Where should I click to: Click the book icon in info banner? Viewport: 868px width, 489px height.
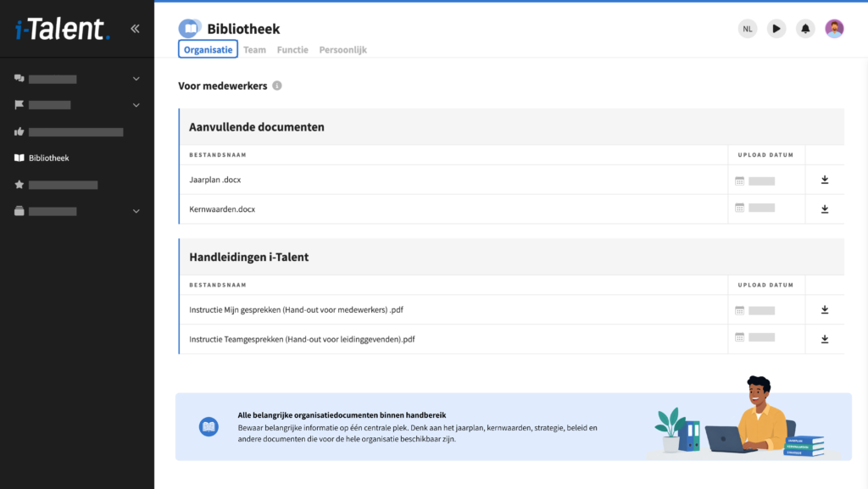point(209,426)
